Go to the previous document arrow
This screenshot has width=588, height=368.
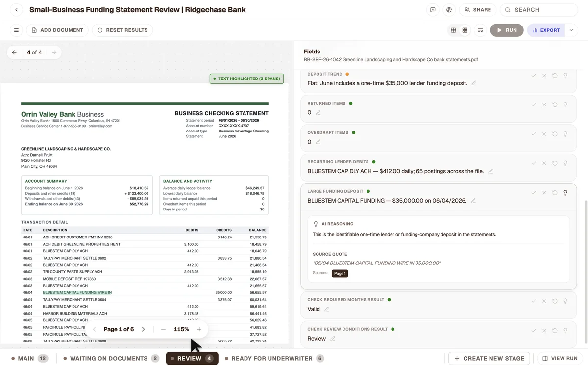click(x=14, y=53)
